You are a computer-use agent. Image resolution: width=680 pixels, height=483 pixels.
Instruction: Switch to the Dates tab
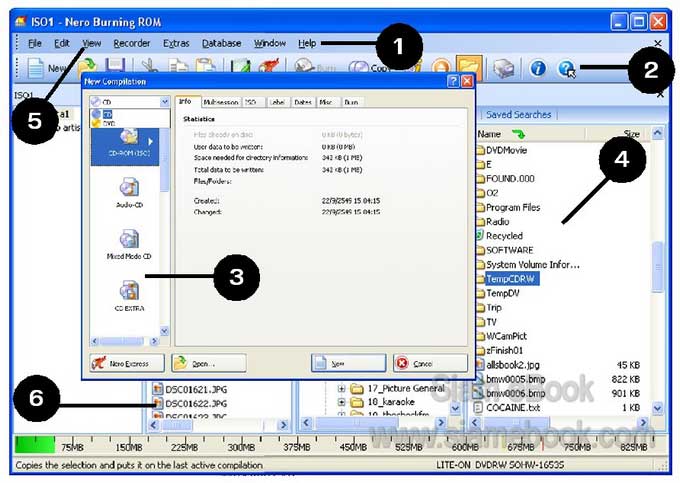(303, 102)
